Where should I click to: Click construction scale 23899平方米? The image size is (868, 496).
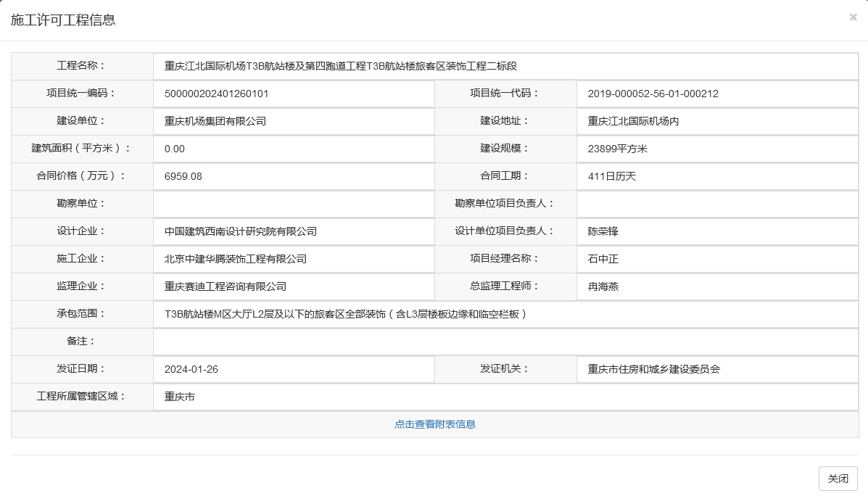click(x=618, y=149)
